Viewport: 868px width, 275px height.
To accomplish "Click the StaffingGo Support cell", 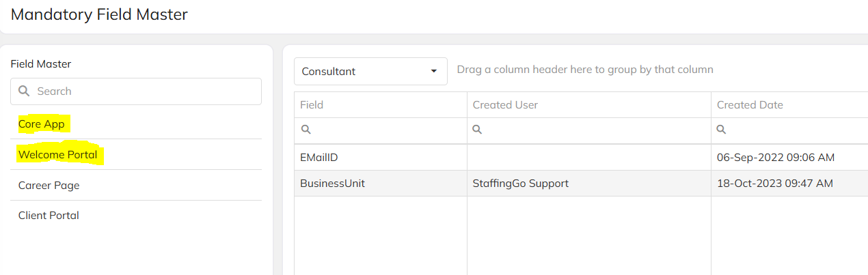I will tap(521, 184).
